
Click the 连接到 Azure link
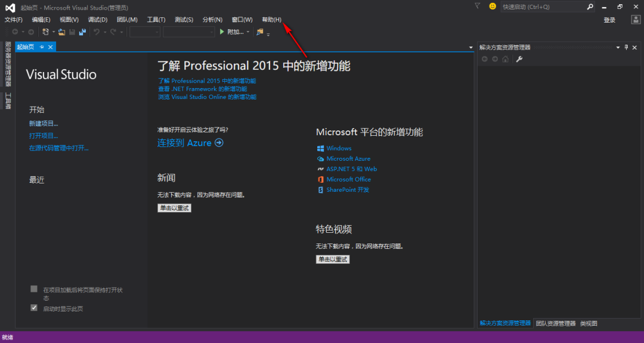[185, 142]
